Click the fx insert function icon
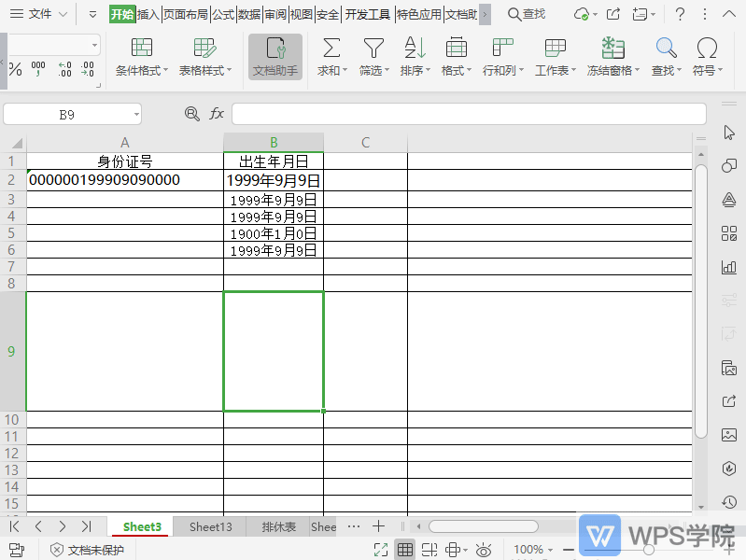This screenshot has width=746, height=560. click(x=217, y=114)
